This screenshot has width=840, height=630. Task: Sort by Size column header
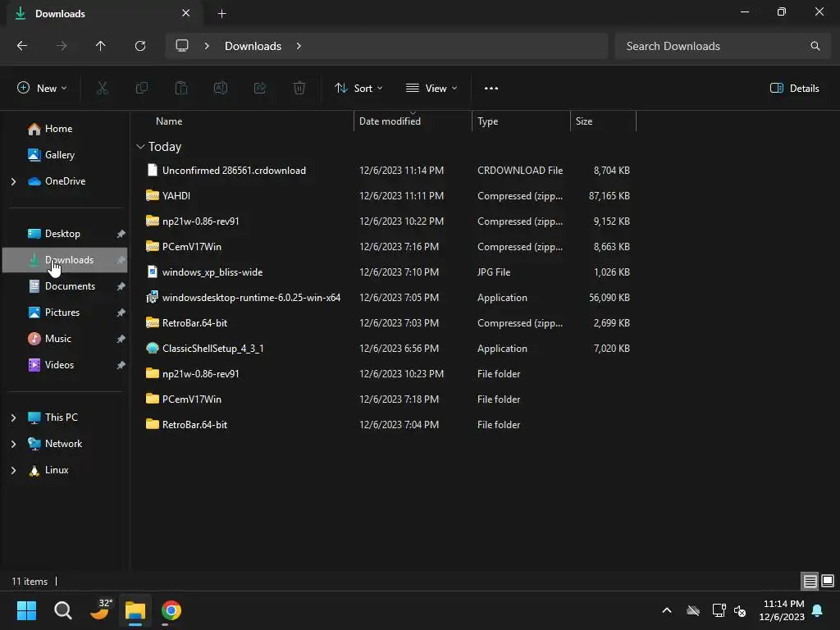tap(603, 121)
